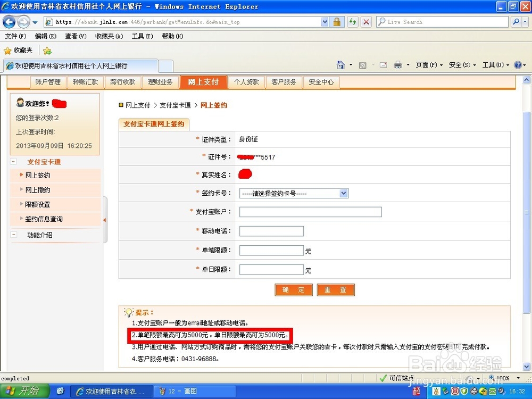The height and width of the screenshot is (399, 532).
Task: Open the 收藏夹(A) menu
Action: click(109, 36)
